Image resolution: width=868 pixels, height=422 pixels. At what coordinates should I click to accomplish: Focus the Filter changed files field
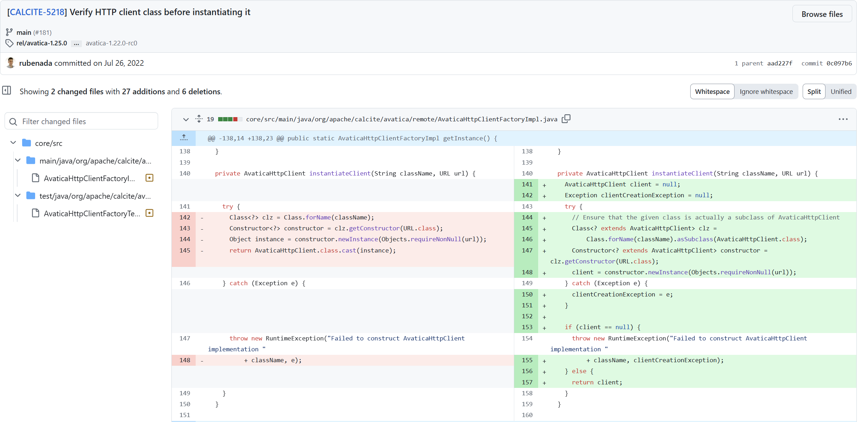[x=81, y=121]
